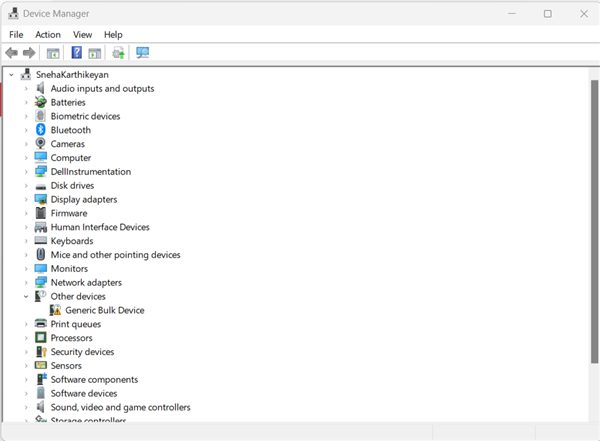Expand the Bluetooth category chevron

click(x=26, y=130)
